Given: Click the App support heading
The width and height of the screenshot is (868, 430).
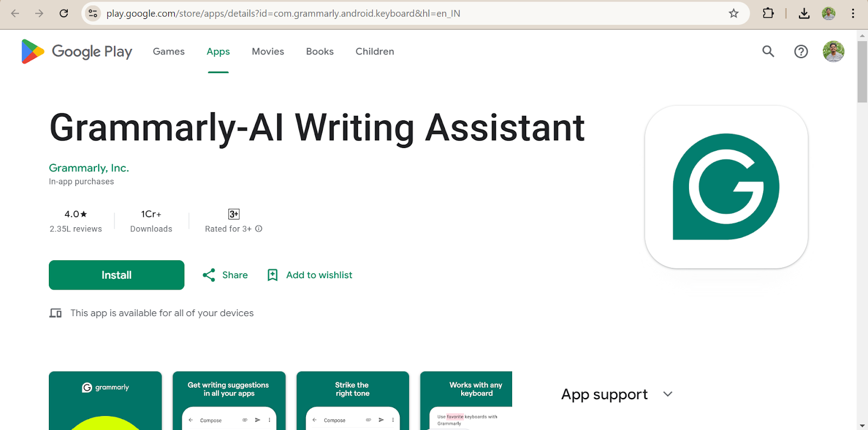Looking at the screenshot, I should tap(604, 394).
